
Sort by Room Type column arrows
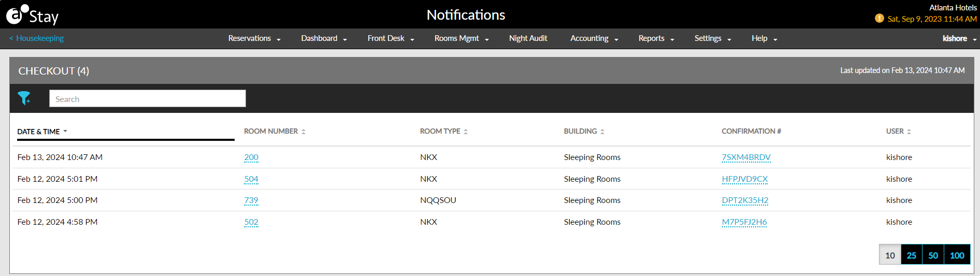point(466,132)
